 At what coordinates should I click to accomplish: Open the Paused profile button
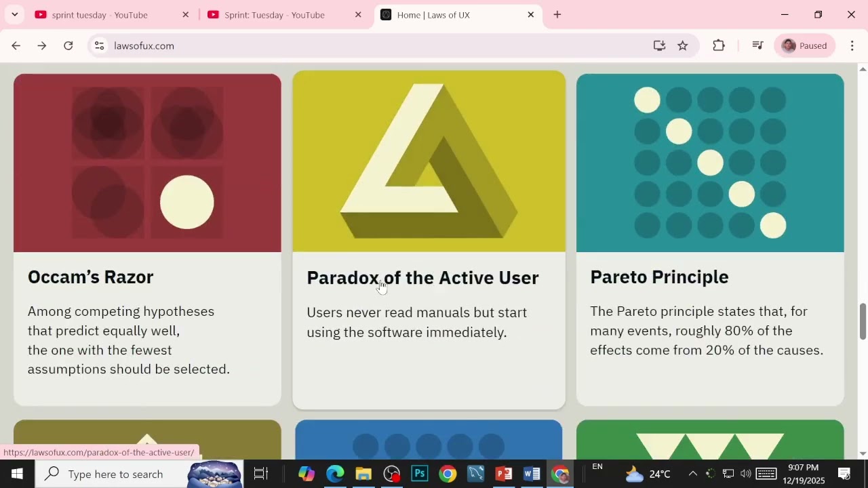(x=804, y=45)
